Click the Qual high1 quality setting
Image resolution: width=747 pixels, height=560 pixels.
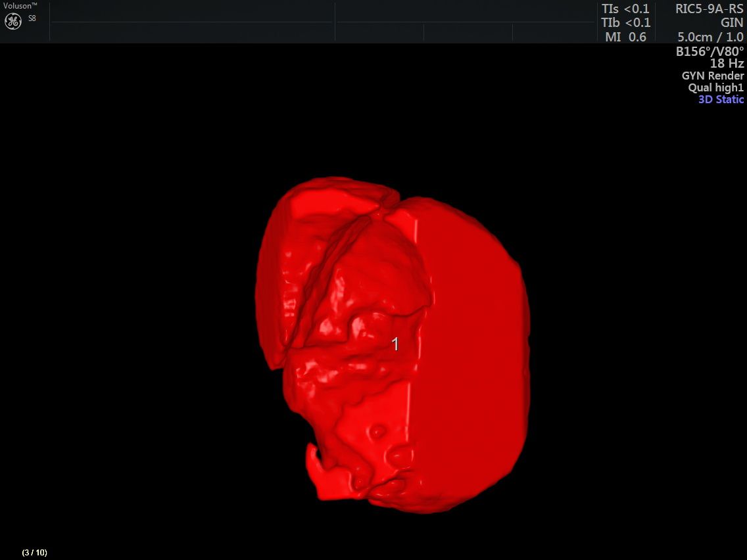(x=715, y=87)
